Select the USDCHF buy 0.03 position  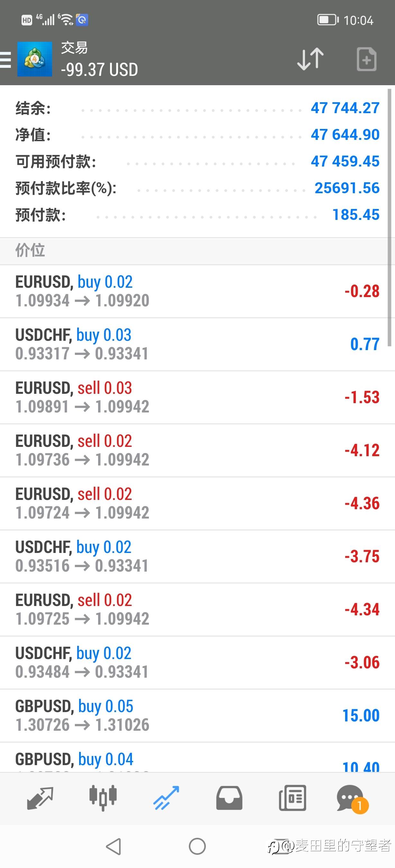197,344
